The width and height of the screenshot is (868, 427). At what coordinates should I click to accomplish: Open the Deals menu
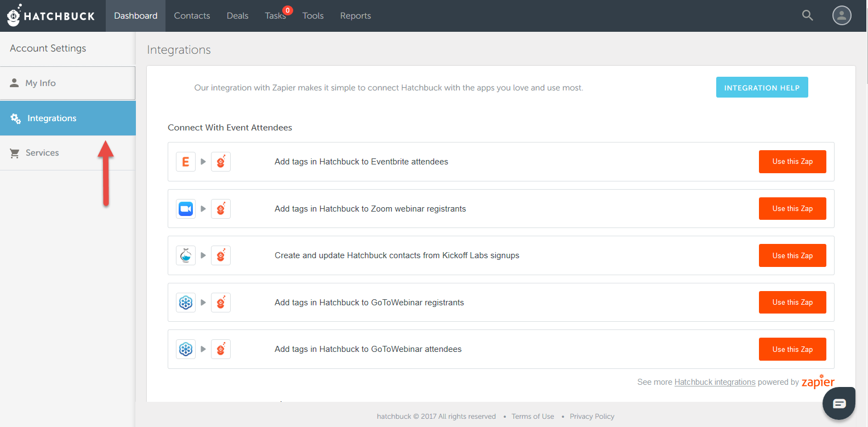(x=237, y=16)
